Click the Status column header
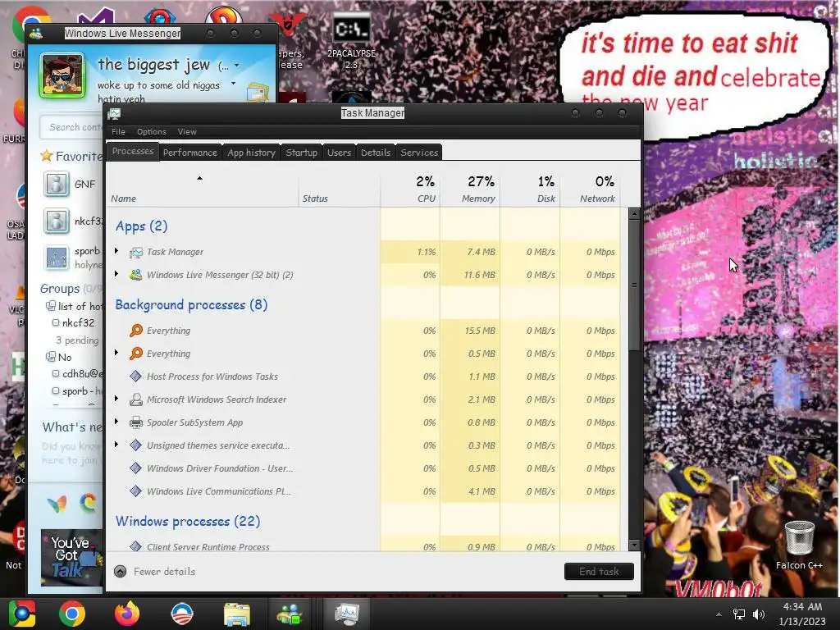 coord(339,189)
